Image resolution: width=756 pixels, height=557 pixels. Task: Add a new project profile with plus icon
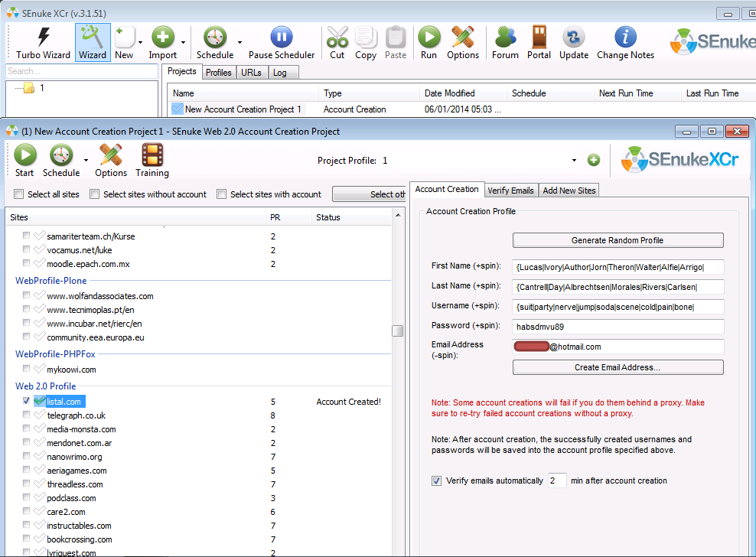pyautogui.click(x=594, y=160)
